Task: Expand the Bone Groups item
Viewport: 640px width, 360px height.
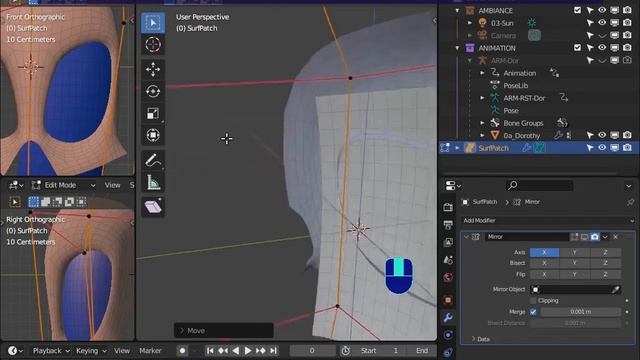Action: (x=482, y=123)
